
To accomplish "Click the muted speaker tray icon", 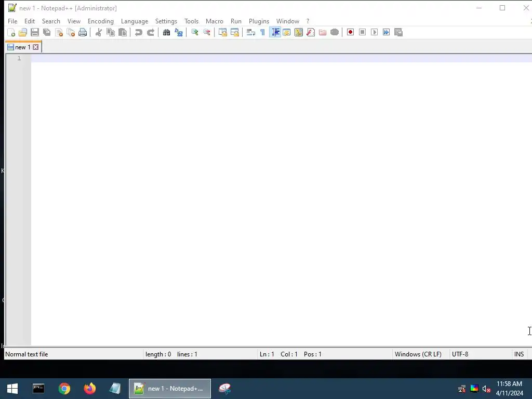I will (486, 389).
